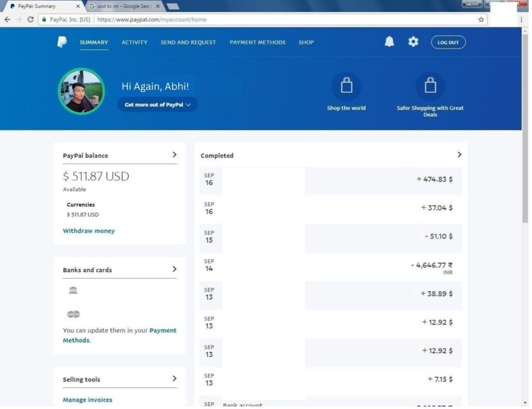Click Withdraw money link
Viewport: 532px width, 409px height.
click(89, 231)
